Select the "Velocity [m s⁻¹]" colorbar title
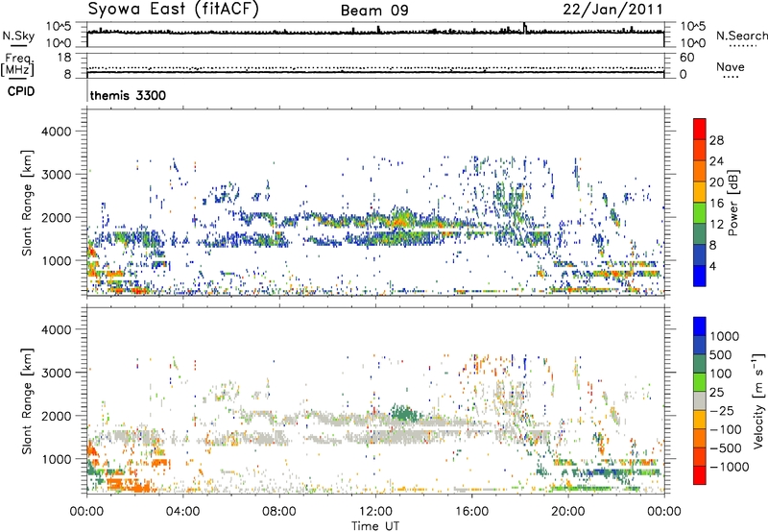The height and width of the screenshot is (532, 768). 758,400
